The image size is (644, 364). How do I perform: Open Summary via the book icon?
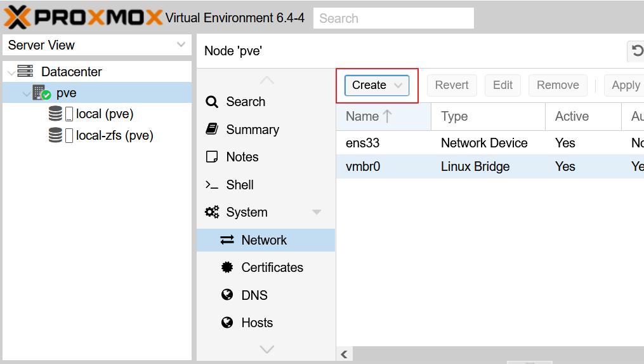click(x=212, y=130)
